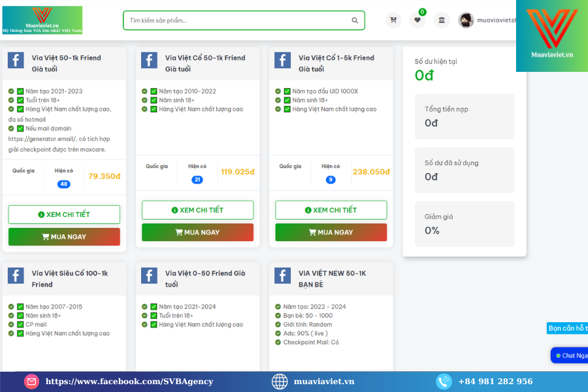Click the Bạn cần hỗ trợ support tab
This screenshot has height=392, width=588.
(567, 328)
